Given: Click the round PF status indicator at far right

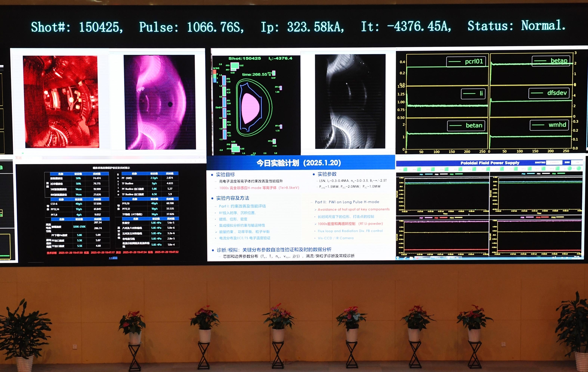Looking at the screenshot, I should point(579,168).
